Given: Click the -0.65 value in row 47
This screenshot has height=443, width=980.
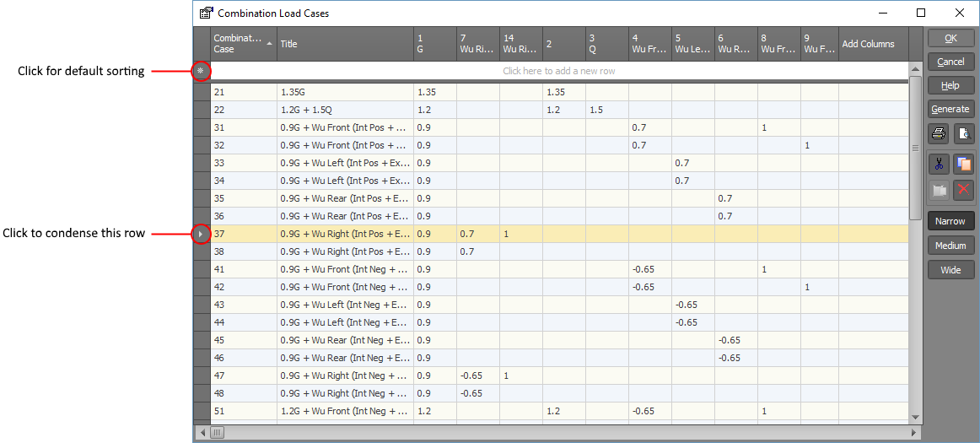Looking at the screenshot, I should [x=478, y=376].
